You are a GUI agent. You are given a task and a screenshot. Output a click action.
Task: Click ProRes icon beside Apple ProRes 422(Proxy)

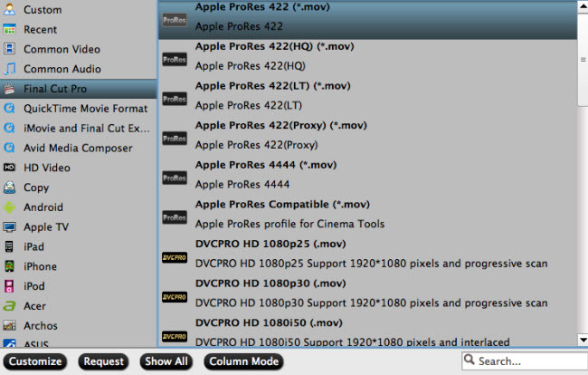(x=175, y=139)
